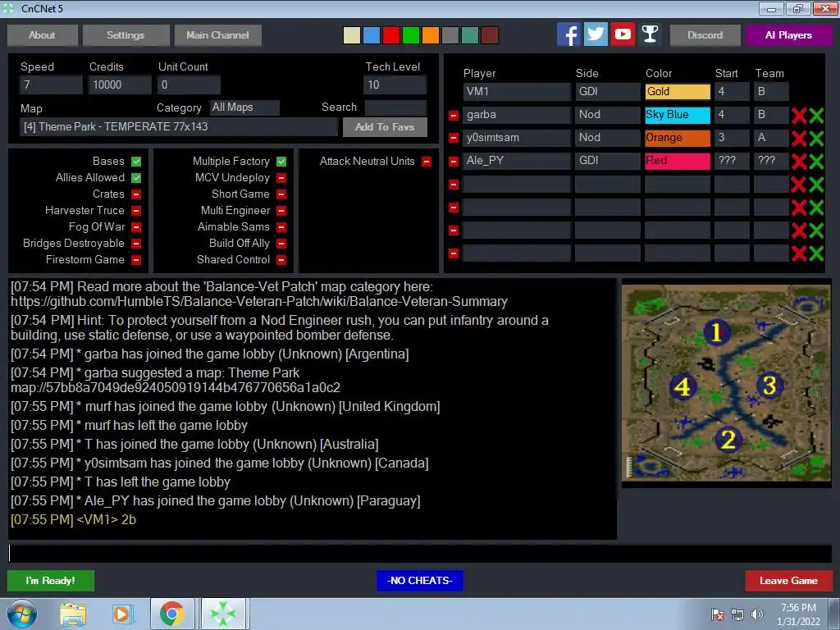Image resolution: width=840 pixels, height=630 pixels.
Task: Enable the Firestorm Game option
Action: pos(136,260)
